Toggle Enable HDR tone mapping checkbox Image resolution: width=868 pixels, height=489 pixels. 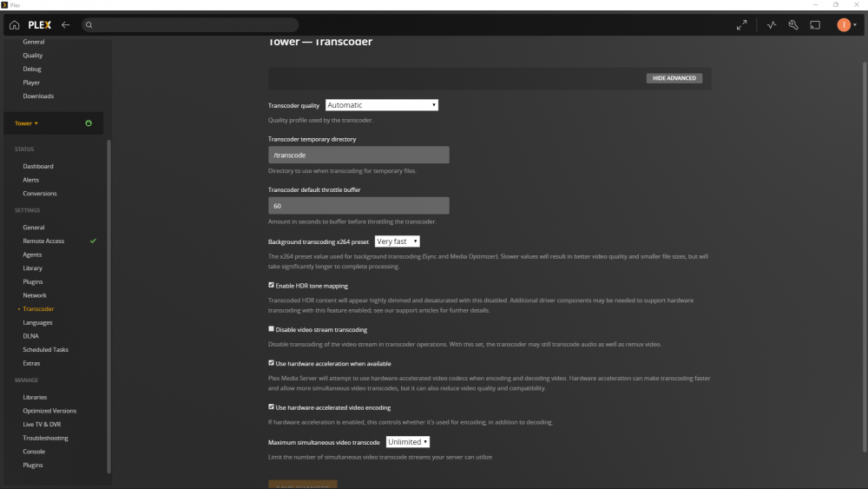tap(271, 285)
